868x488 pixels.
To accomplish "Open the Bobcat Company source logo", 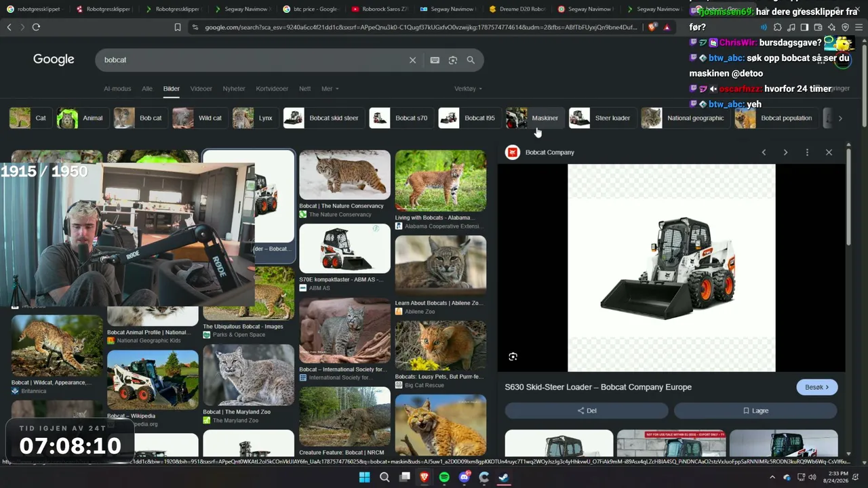I will (x=513, y=152).
